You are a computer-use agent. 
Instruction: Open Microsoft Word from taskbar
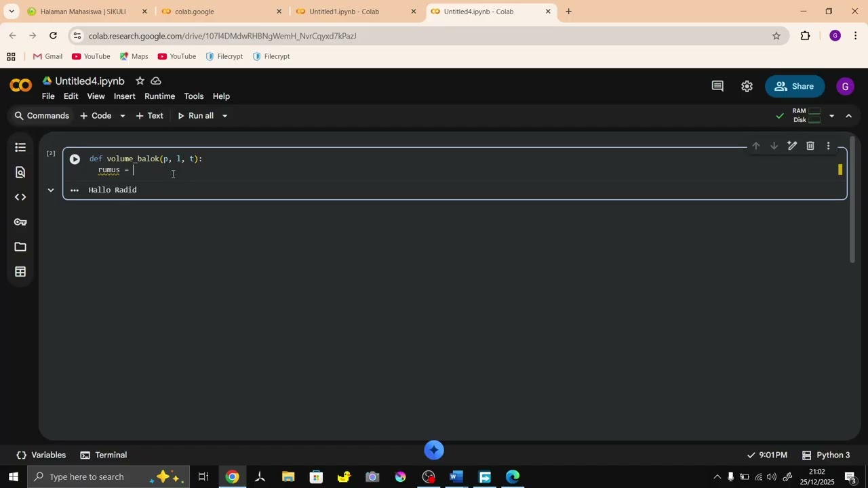click(456, 477)
